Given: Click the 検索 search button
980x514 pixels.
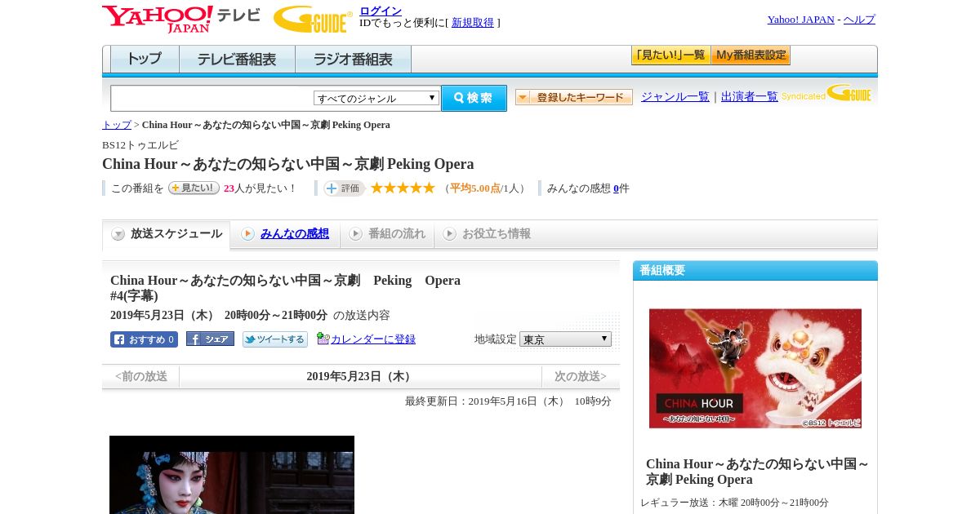Looking at the screenshot, I should point(474,98).
